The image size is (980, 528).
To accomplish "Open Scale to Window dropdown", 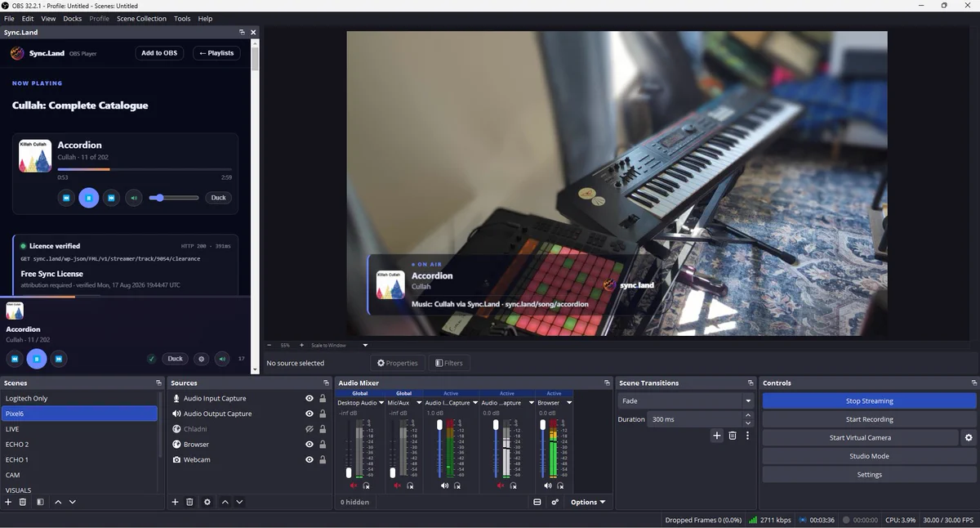I will [x=365, y=345].
